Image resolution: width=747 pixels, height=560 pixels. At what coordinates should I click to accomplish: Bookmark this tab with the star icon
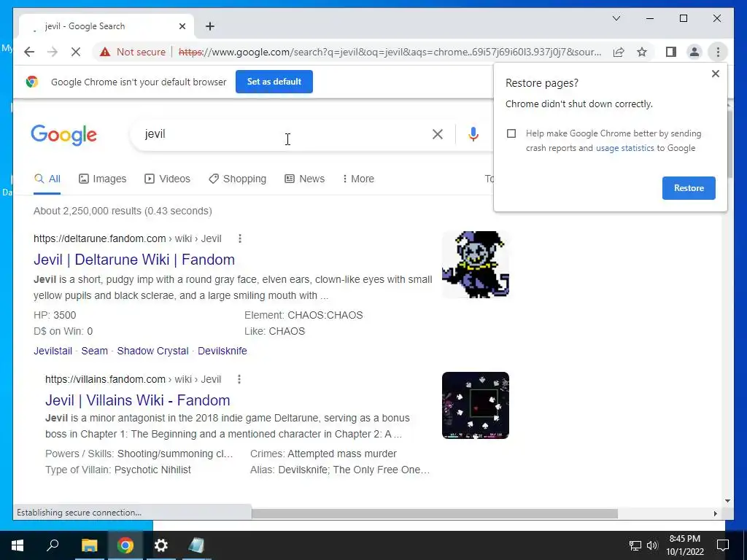tap(642, 52)
